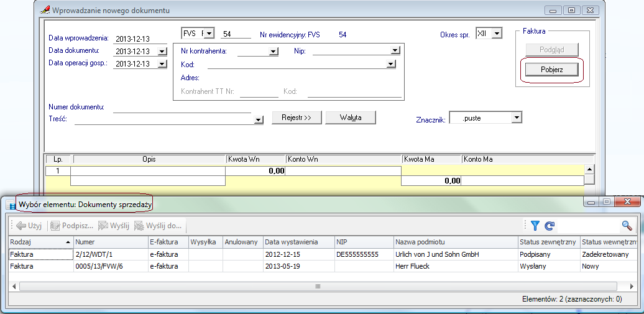Open the FVS document type dropdown
644x314 pixels.
[x=208, y=33]
